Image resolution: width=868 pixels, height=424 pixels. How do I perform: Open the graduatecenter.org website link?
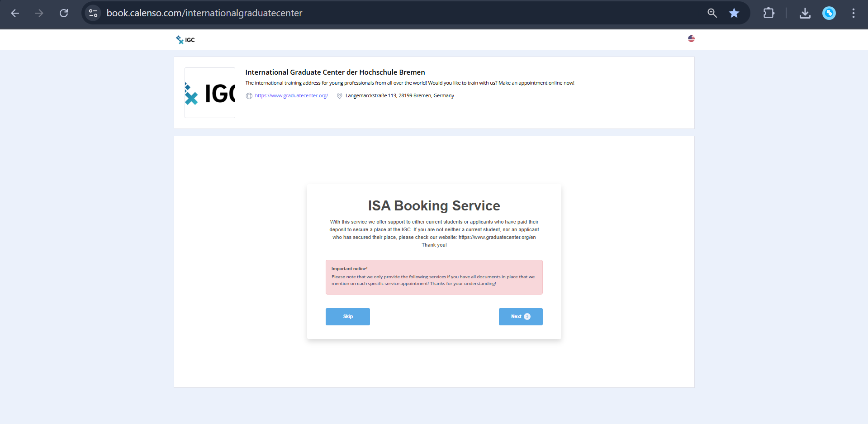pyautogui.click(x=292, y=95)
